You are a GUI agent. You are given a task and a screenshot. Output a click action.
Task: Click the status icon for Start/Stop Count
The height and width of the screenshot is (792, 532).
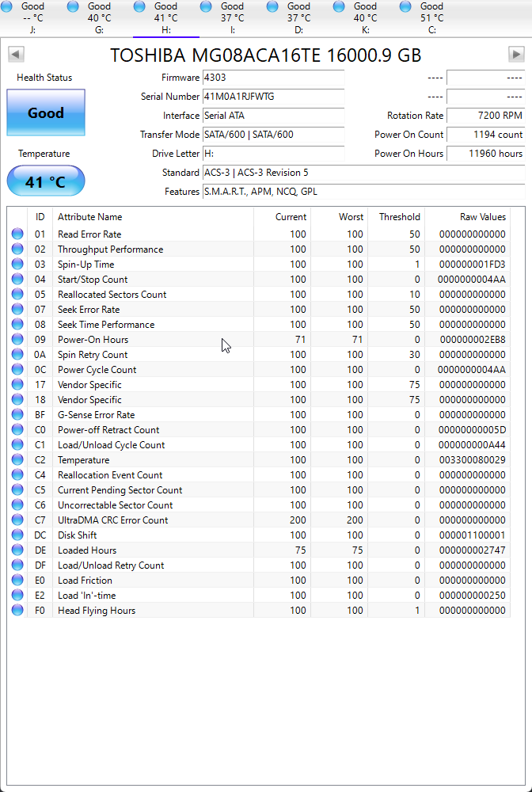17,280
